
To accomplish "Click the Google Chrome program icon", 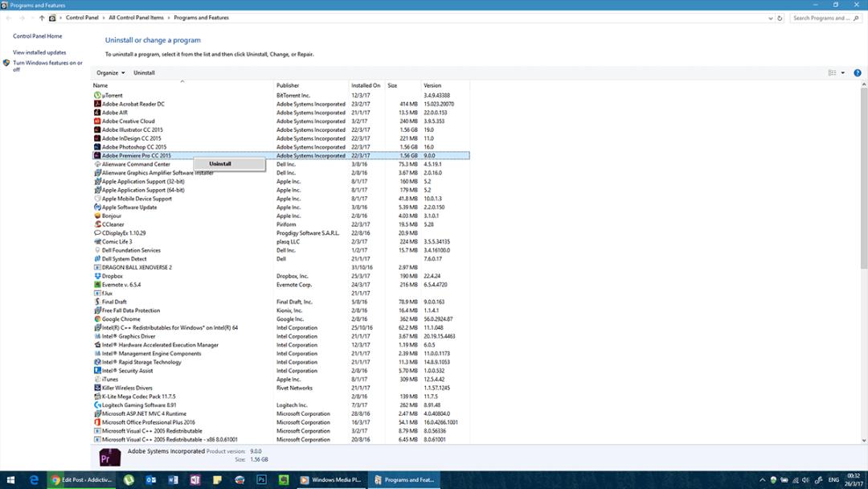I will tap(97, 319).
